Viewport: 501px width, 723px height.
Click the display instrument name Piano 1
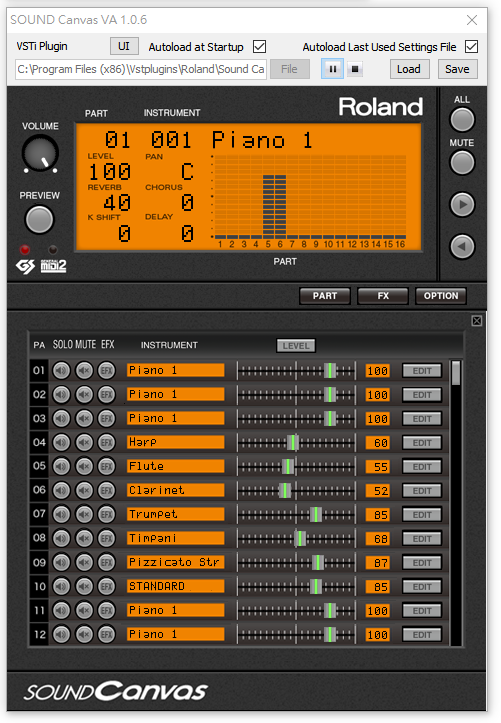(x=262, y=140)
